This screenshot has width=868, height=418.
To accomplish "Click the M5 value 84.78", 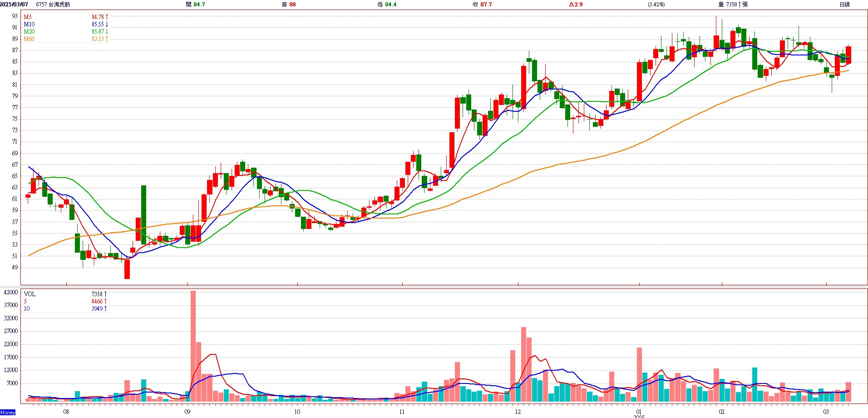I will tap(98, 17).
